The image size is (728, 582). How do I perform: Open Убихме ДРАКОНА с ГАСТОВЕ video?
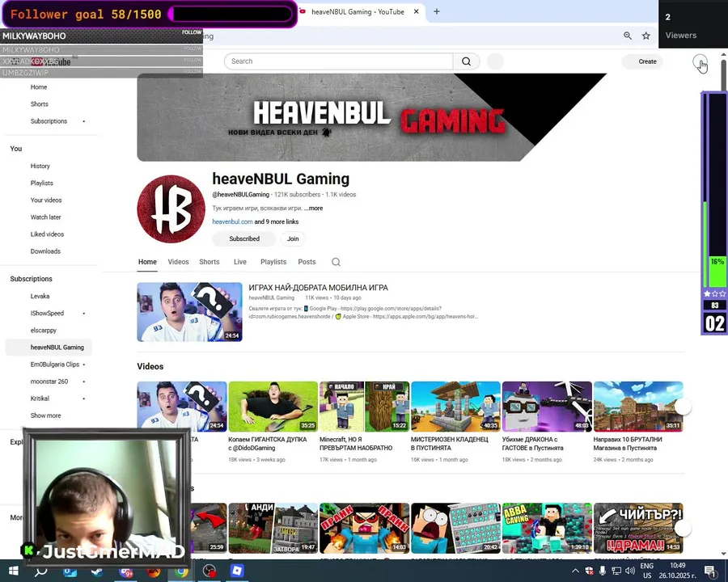[547, 407]
